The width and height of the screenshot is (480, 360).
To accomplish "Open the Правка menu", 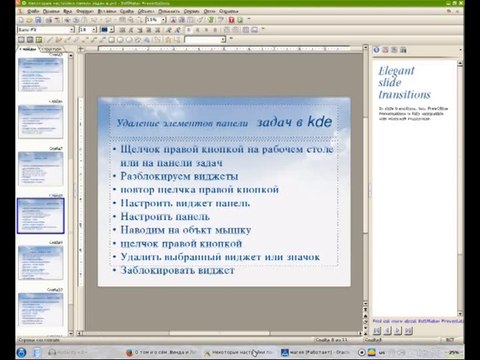I will [51, 11].
